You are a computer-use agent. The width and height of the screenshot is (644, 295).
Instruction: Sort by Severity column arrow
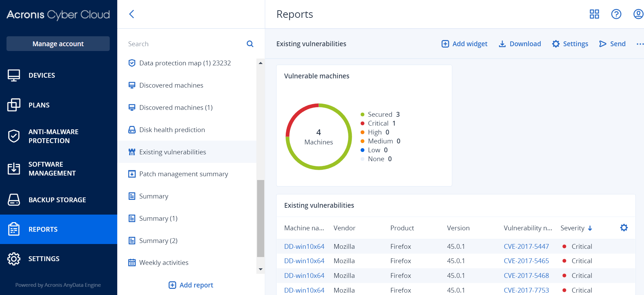[x=590, y=228]
